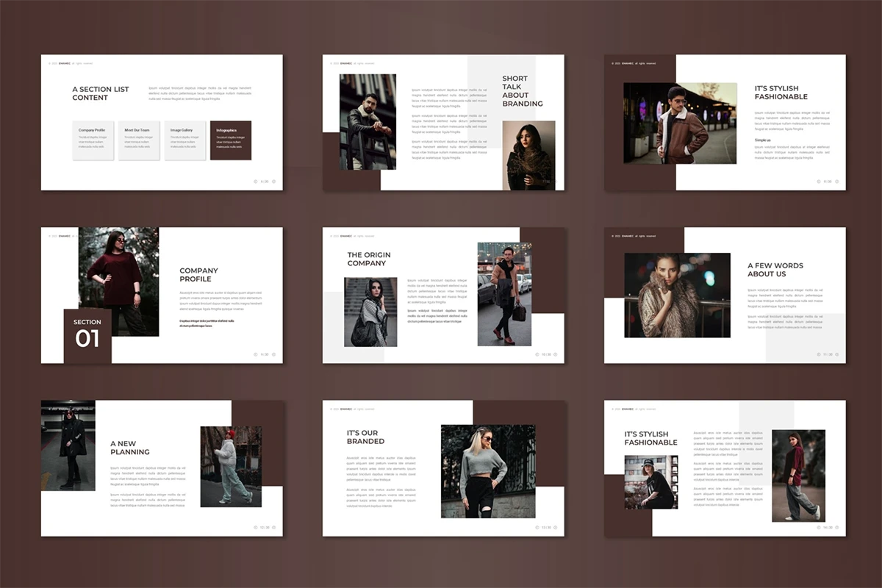Click the A New Planning heading
Image resolution: width=882 pixels, height=588 pixels.
[130, 448]
